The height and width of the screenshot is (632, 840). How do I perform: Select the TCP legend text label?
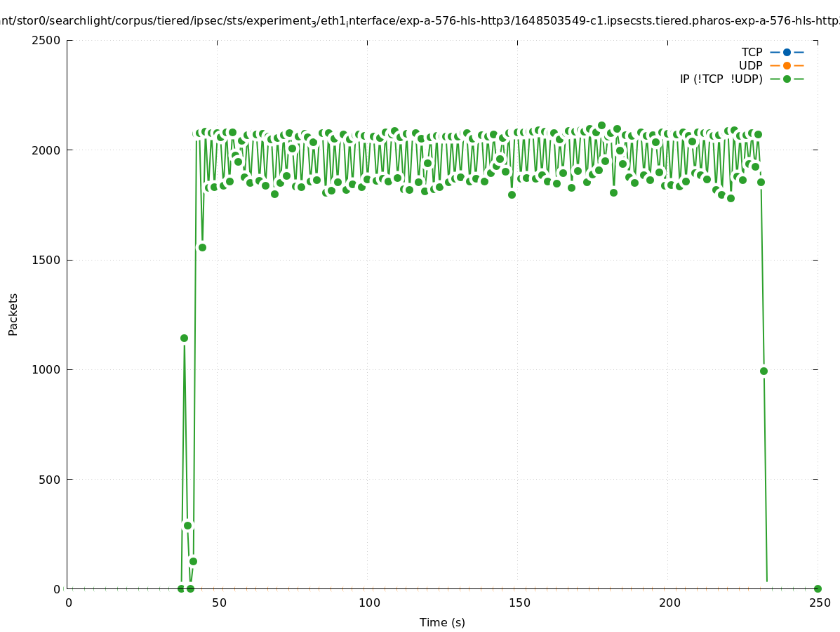[752, 52]
